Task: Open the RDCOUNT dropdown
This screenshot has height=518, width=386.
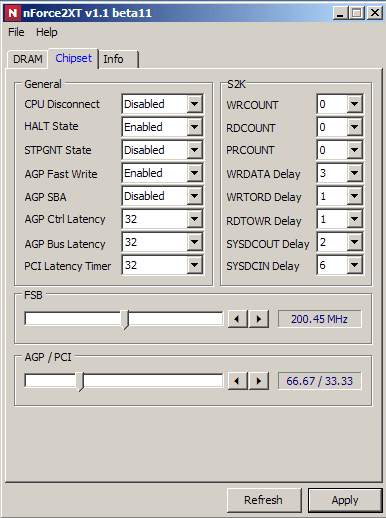Action: click(340, 127)
